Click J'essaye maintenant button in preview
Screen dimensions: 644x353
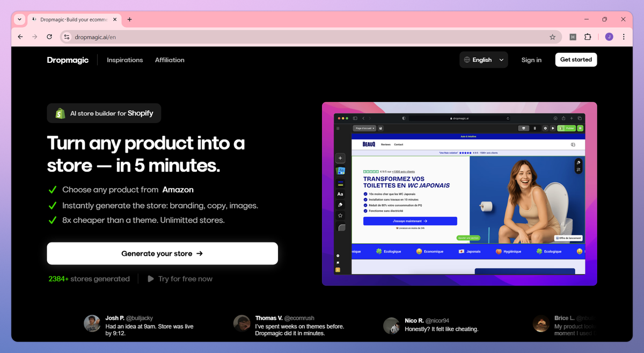point(410,221)
